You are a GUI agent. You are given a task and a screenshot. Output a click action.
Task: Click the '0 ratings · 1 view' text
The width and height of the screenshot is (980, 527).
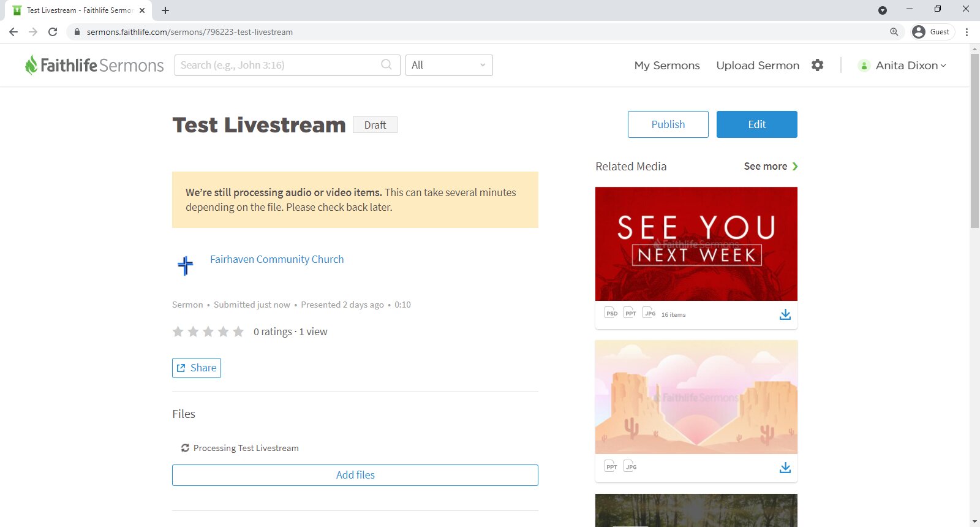290,332
